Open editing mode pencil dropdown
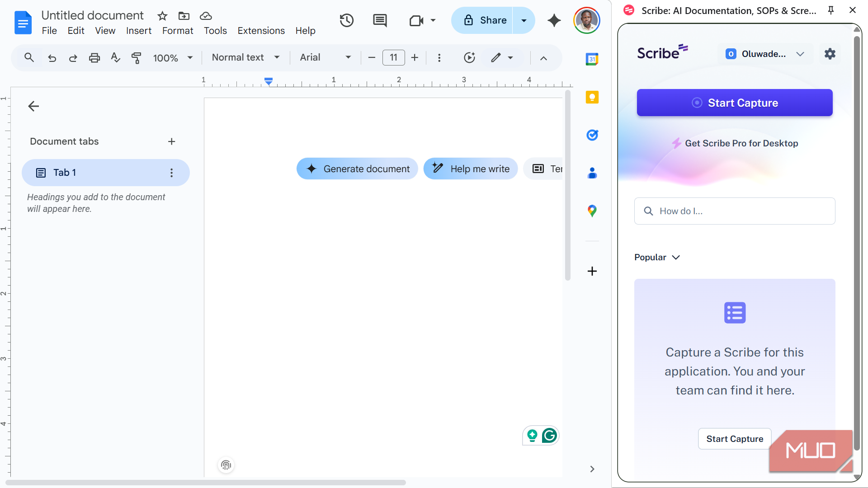The width and height of the screenshot is (868, 488). coord(502,58)
